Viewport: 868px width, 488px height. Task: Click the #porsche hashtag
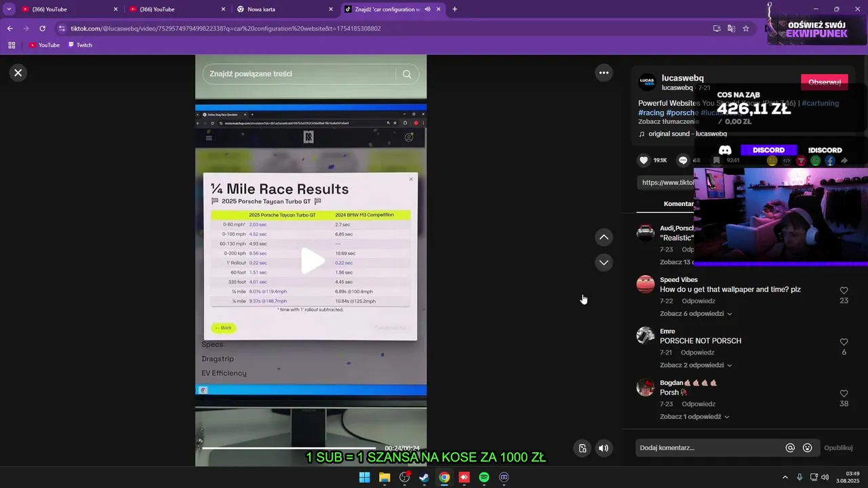(x=682, y=113)
